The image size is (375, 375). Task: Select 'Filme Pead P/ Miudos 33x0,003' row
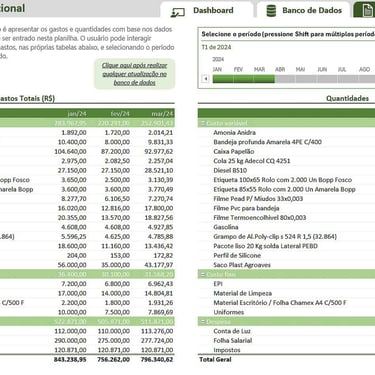coord(258,199)
